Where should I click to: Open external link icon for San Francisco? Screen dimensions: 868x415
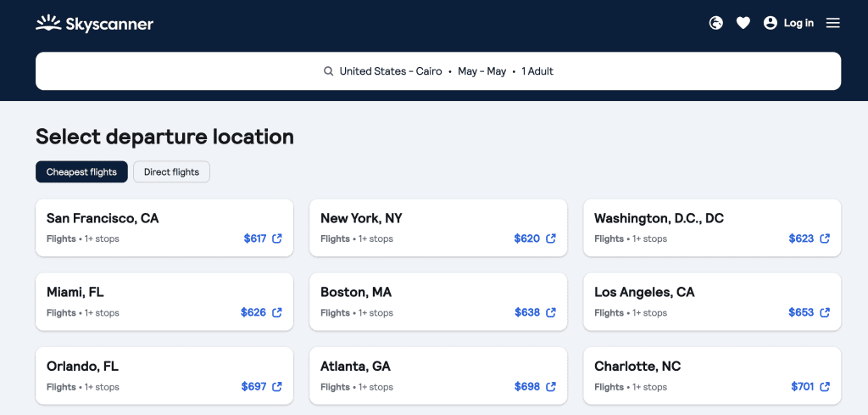click(277, 238)
